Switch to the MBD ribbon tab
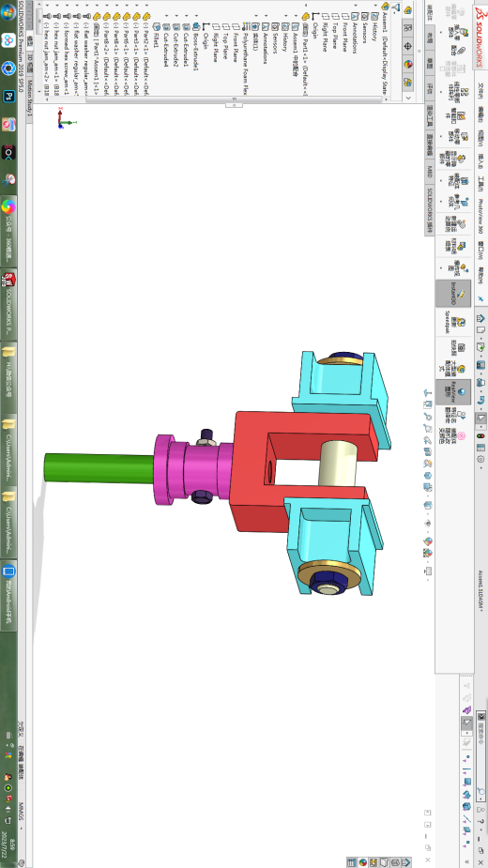 point(430,172)
